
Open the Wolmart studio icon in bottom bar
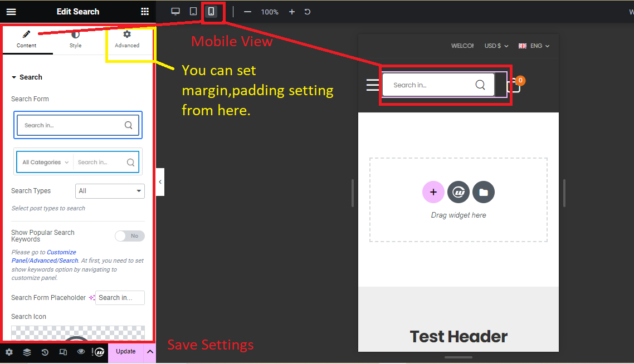click(x=99, y=352)
